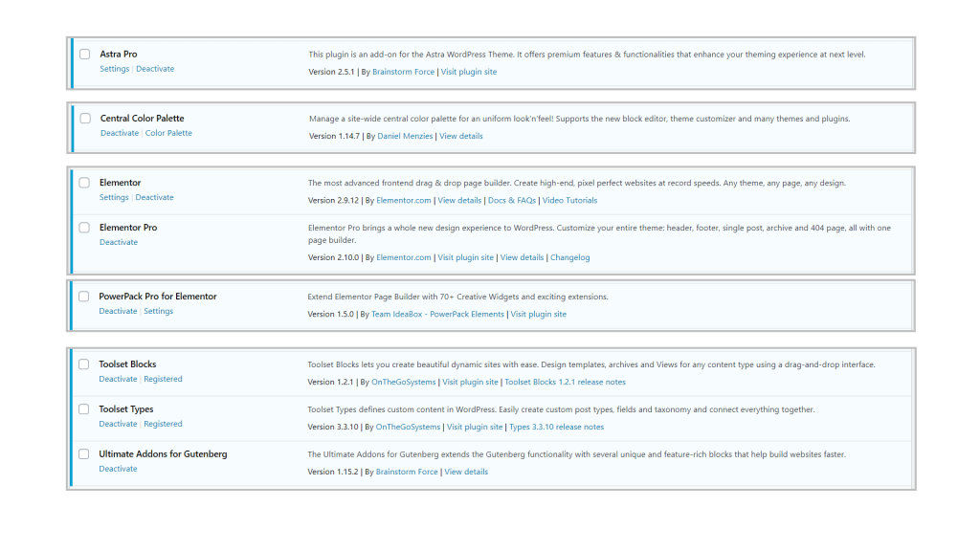Select the Astra Pro plugin name
Viewport: 980px width, 551px height.
tap(118, 55)
